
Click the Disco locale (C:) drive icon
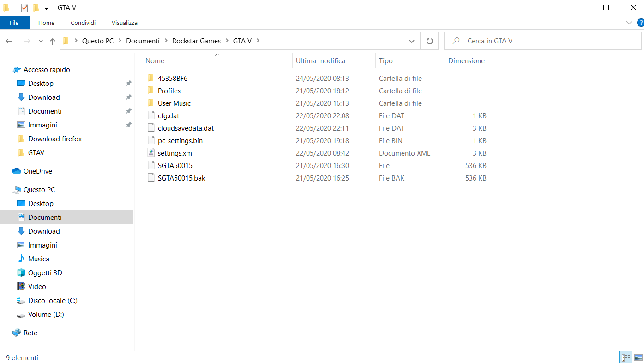pyautogui.click(x=21, y=301)
